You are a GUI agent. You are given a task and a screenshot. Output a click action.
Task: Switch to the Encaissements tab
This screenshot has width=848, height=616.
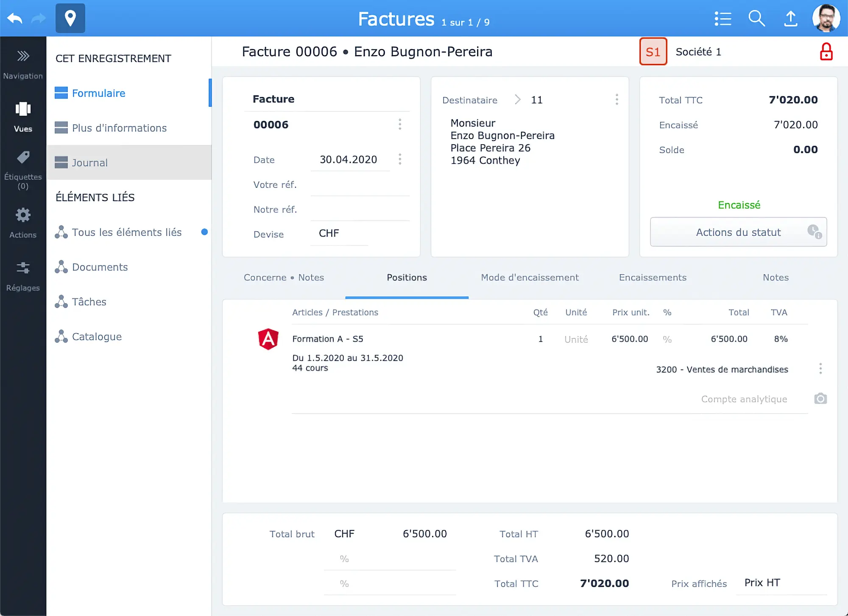pos(653,277)
